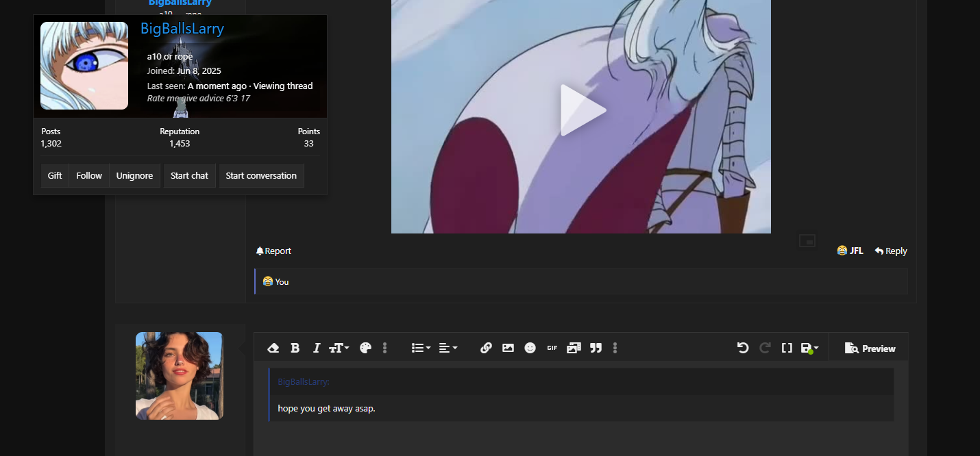Click BigBallsLarry avatar in profile card

84,66
